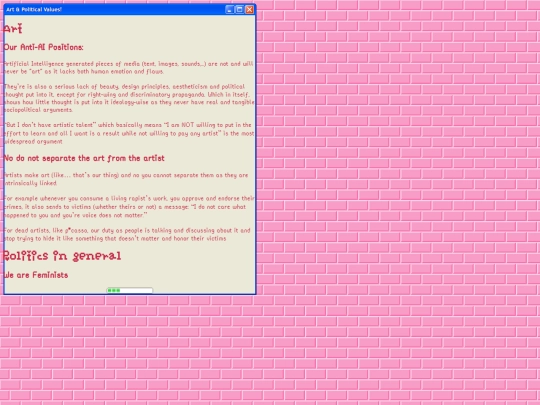
Task: Click the paragraph starting 'For example whenever you consume'
Action: (x=129, y=207)
